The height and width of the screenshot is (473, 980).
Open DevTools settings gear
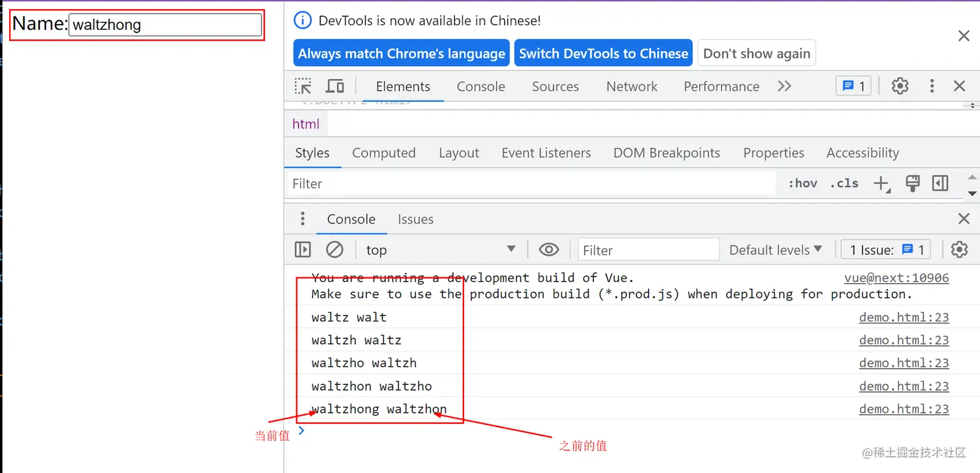(x=900, y=86)
